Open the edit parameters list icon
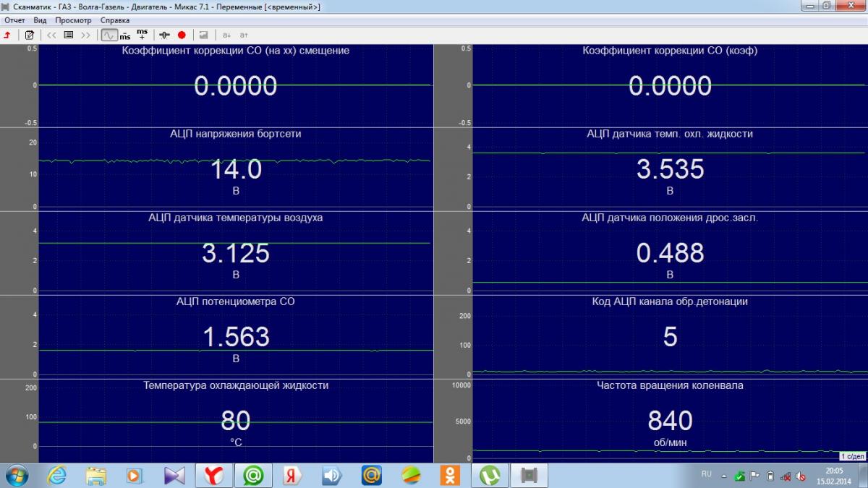The width and height of the screenshot is (868, 488). [x=29, y=35]
